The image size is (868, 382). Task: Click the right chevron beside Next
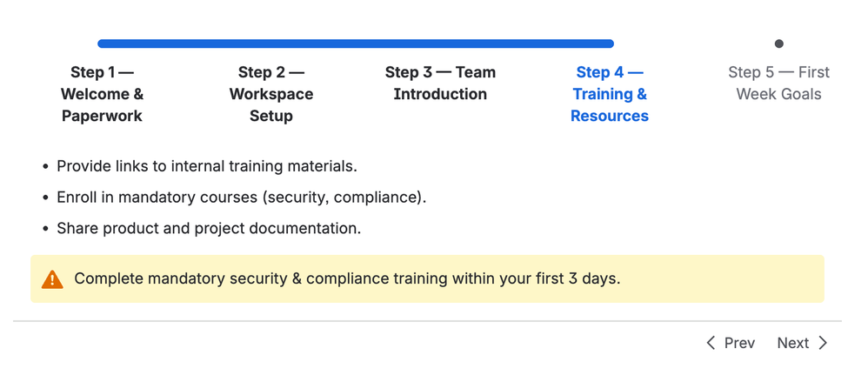click(x=823, y=343)
